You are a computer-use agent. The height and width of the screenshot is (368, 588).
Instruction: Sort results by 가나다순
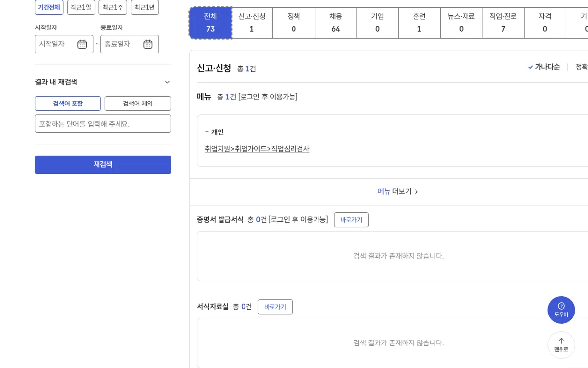pos(544,67)
